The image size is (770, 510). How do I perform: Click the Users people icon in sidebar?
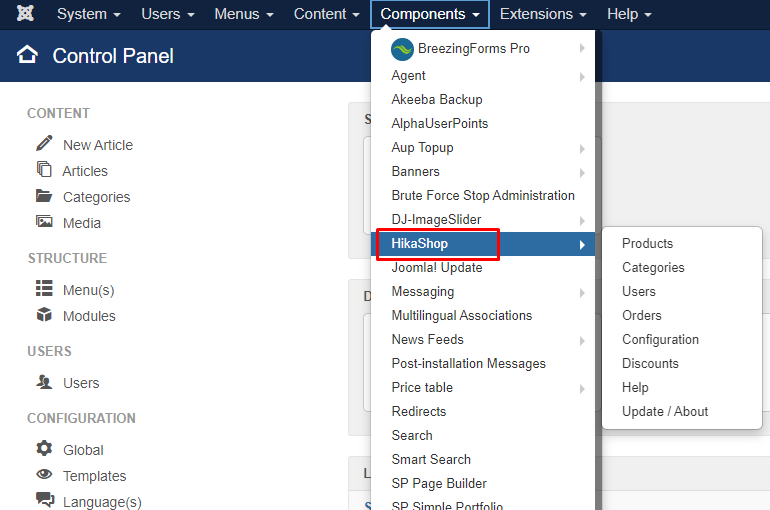tap(44, 381)
